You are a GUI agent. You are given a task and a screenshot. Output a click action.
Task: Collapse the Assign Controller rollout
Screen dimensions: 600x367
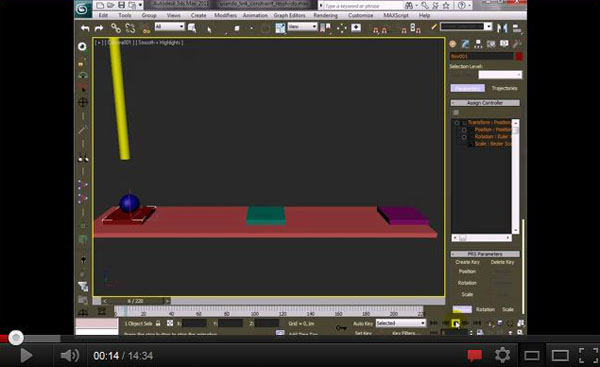point(485,103)
